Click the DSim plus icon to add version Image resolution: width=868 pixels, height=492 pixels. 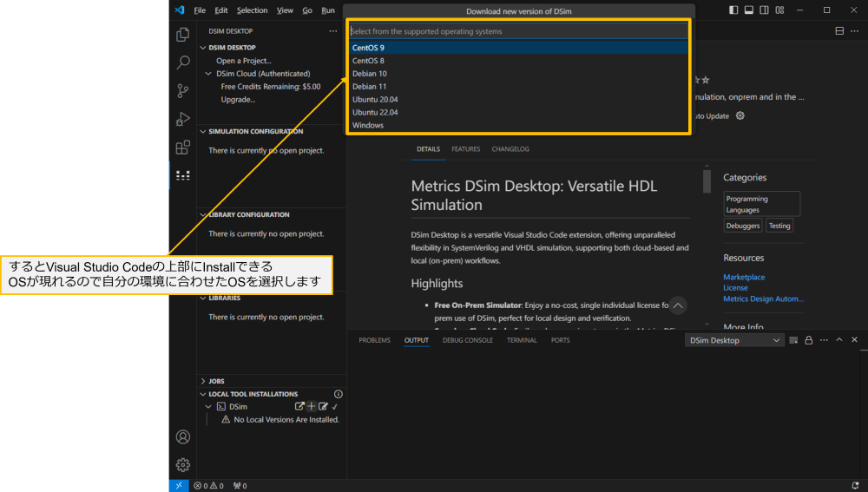(311, 406)
